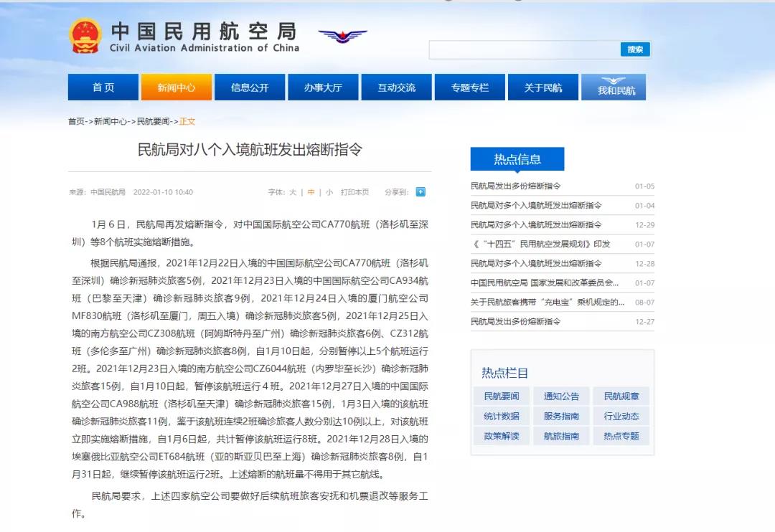Open sharing with the blue 分享到 share icon
The image size is (775, 532).
coord(421,191)
